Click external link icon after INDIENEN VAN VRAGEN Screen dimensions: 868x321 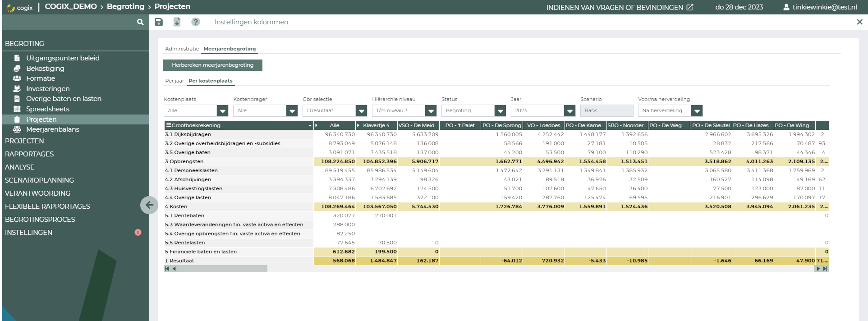coord(690,7)
